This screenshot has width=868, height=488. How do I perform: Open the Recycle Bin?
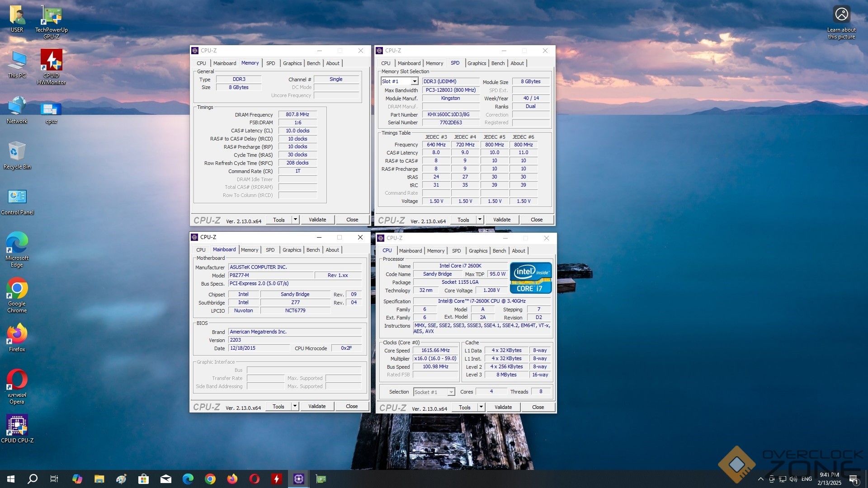(x=17, y=155)
